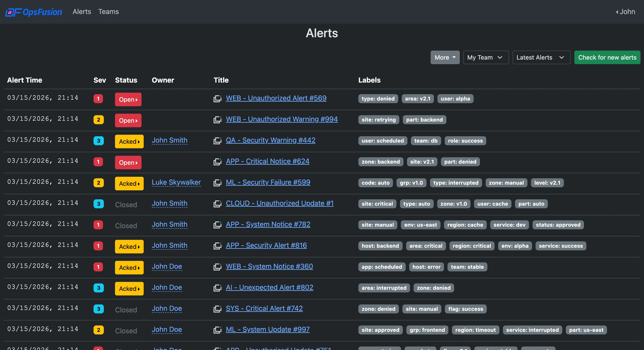
Task: Open CLOUD - Unauthorized Update #1 link
Action: coord(280,203)
